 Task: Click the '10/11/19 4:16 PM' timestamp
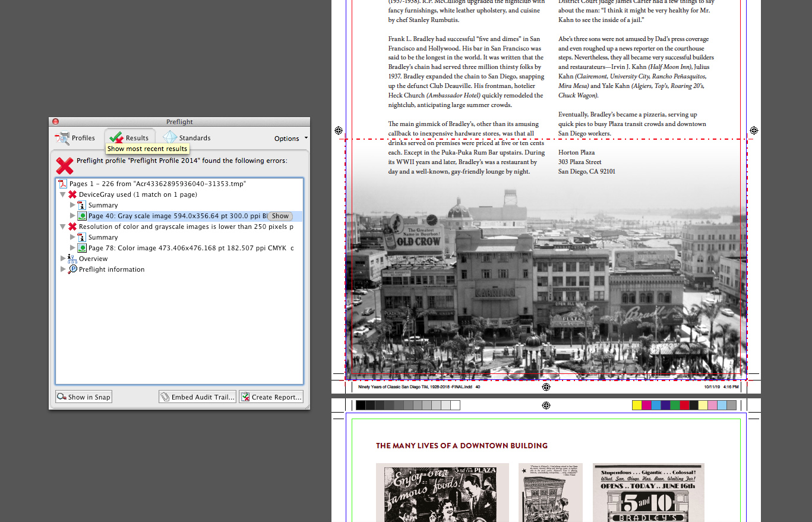click(721, 387)
